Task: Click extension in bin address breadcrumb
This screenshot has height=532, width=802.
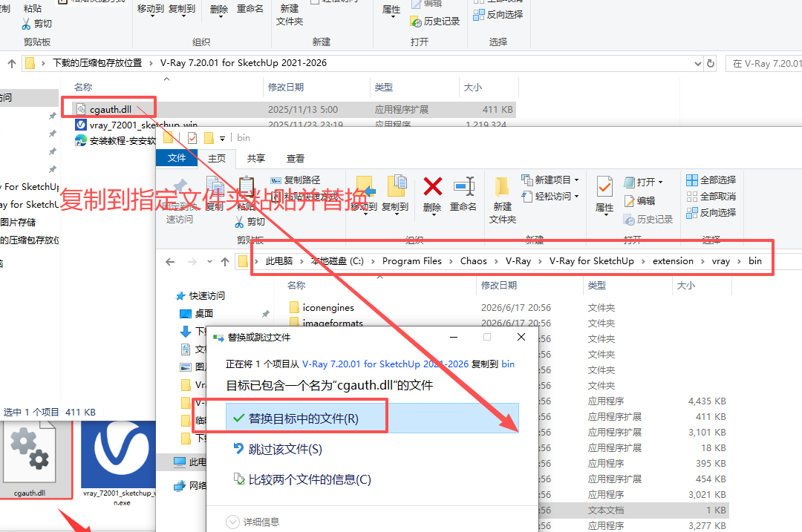Action: pyautogui.click(x=673, y=261)
